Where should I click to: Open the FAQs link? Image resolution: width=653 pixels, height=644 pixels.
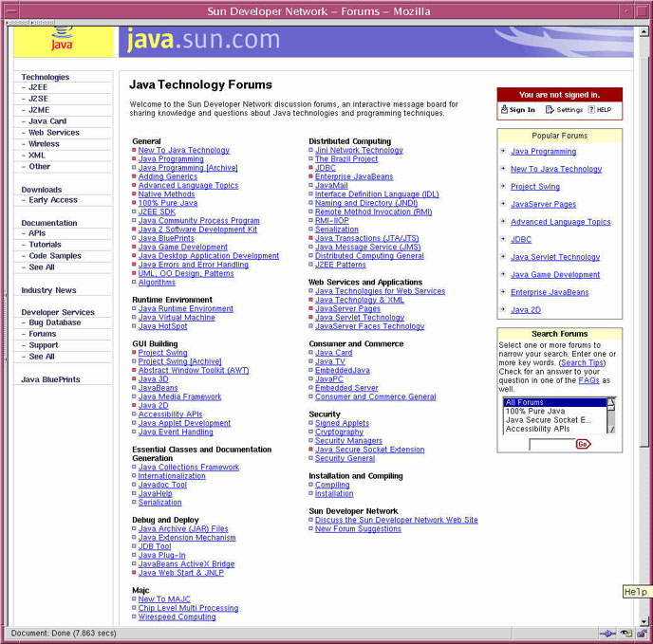[588, 380]
